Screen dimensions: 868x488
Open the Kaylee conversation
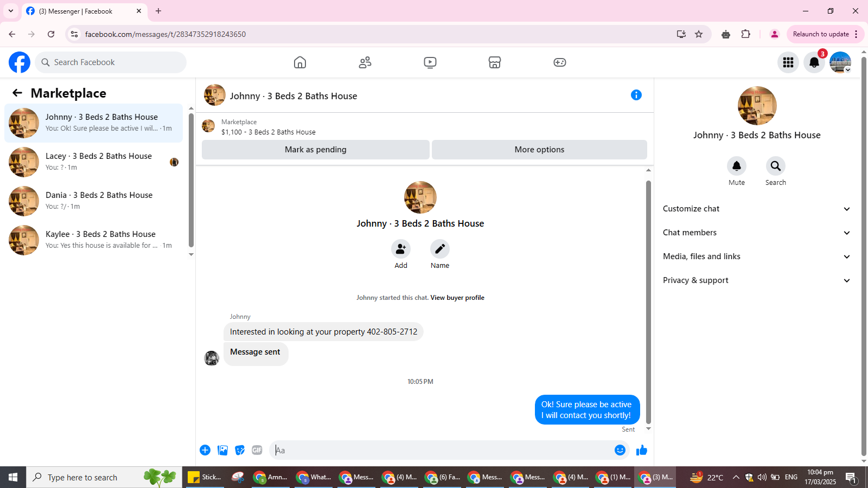tap(93, 240)
